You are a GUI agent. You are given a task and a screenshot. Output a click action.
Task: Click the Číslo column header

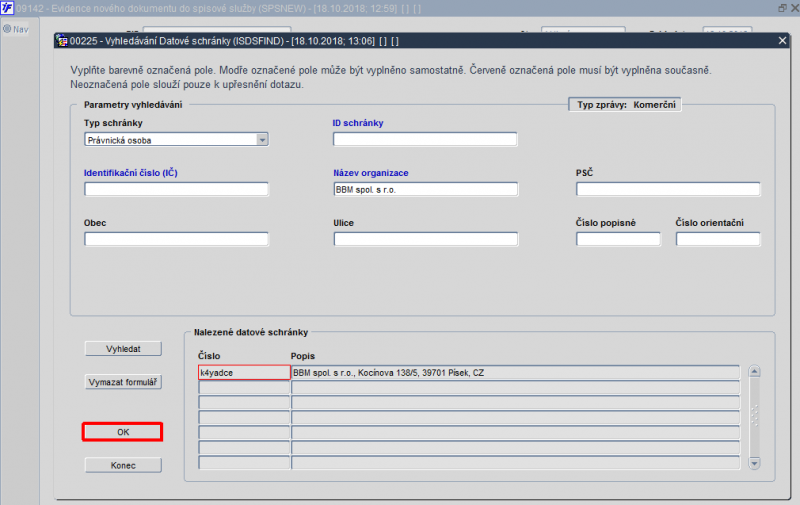(209, 356)
